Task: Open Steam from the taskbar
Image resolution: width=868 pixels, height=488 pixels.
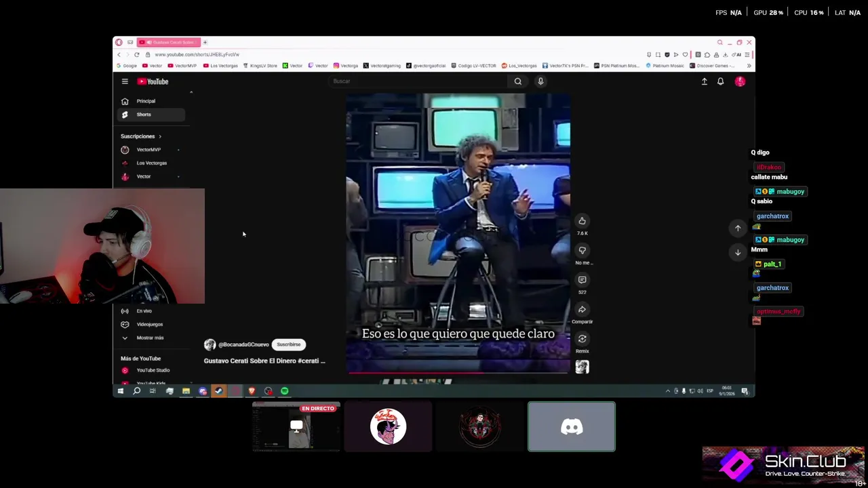Action: click(218, 391)
